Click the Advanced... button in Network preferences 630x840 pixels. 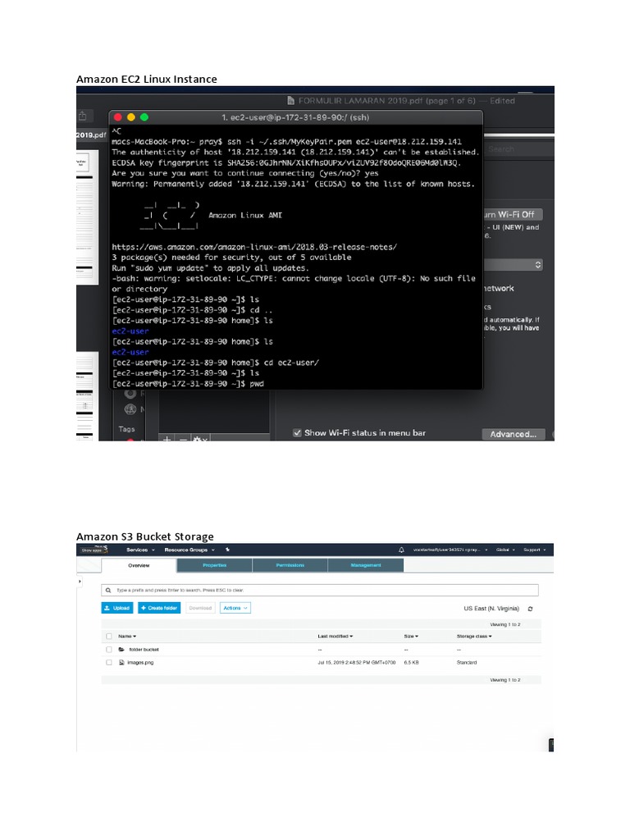(514, 435)
